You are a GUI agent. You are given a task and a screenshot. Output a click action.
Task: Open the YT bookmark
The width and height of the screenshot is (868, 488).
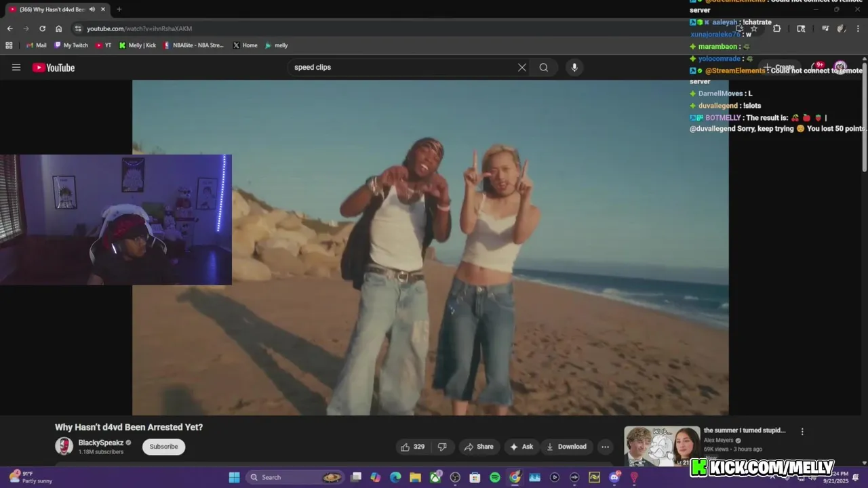click(104, 45)
